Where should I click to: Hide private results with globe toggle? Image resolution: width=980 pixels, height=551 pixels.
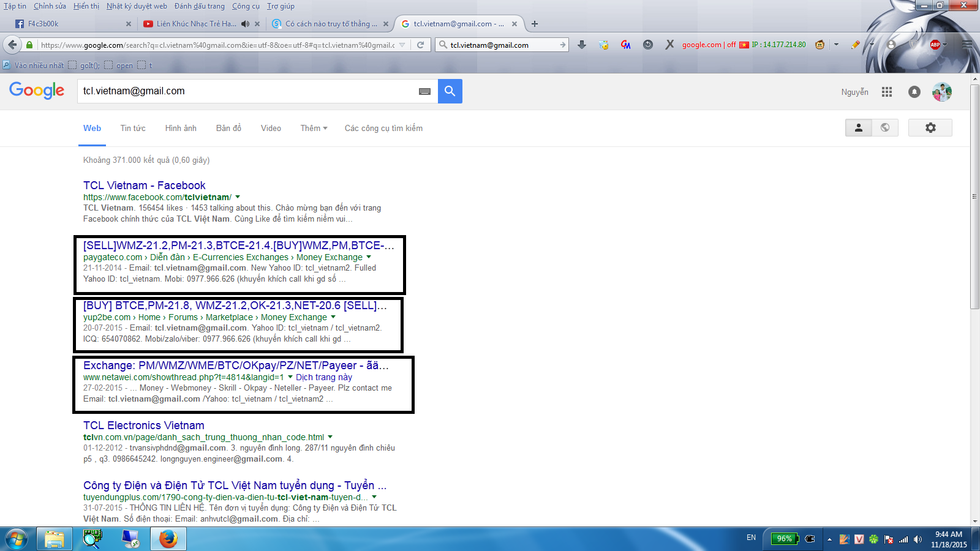(885, 127)
